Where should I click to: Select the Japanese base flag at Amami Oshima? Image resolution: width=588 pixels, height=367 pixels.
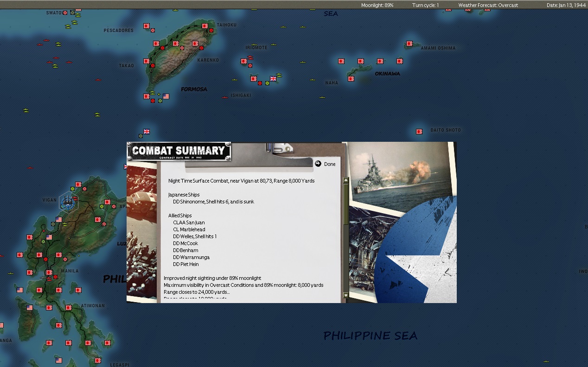409,44
